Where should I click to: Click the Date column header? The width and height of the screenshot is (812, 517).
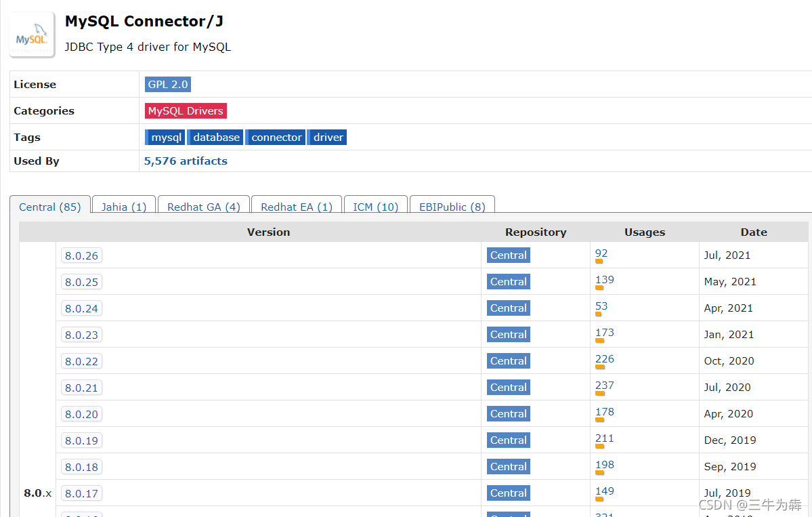[x=754, y=232]
